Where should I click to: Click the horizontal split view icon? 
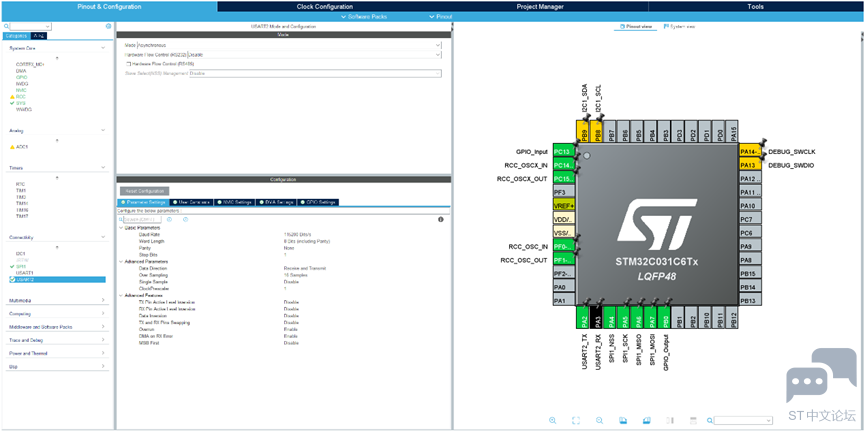[x=694, y=421]
